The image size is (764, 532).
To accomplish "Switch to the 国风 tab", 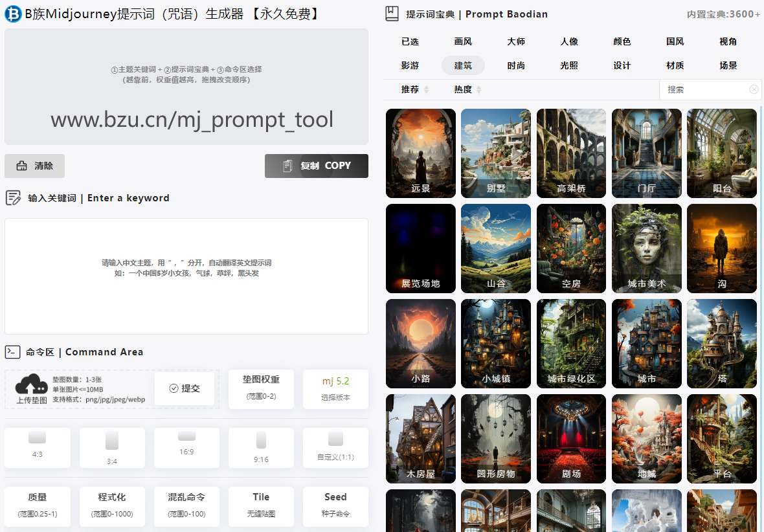I will pos(675,42).
